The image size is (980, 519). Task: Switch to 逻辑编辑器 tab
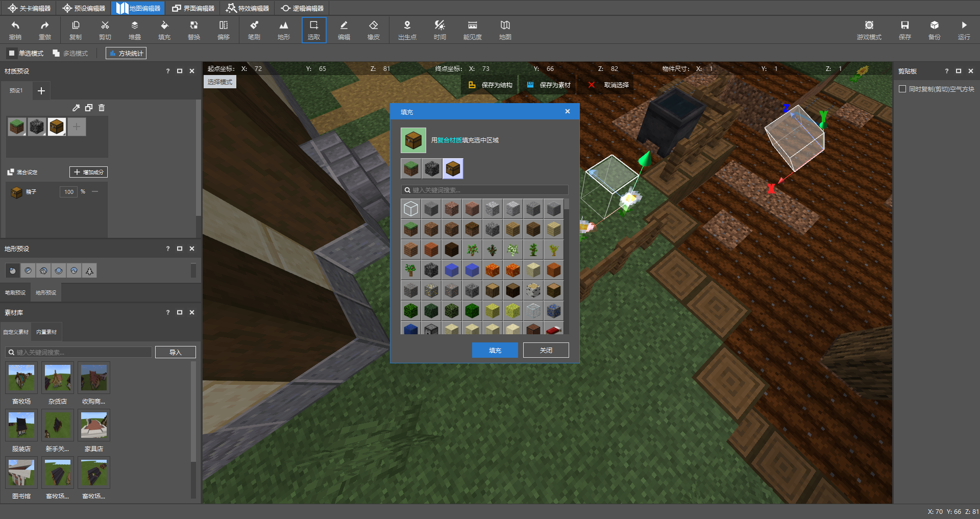(x=302, y=8)
